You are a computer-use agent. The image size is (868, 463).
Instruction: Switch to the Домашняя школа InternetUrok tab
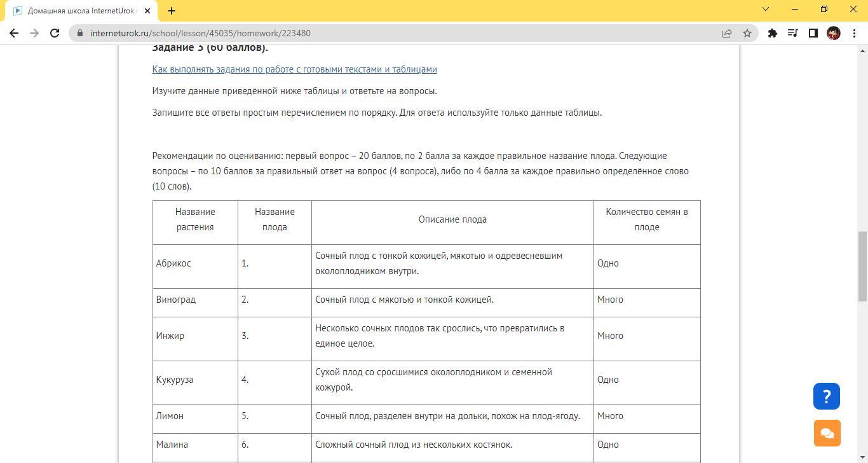[81, 11]
